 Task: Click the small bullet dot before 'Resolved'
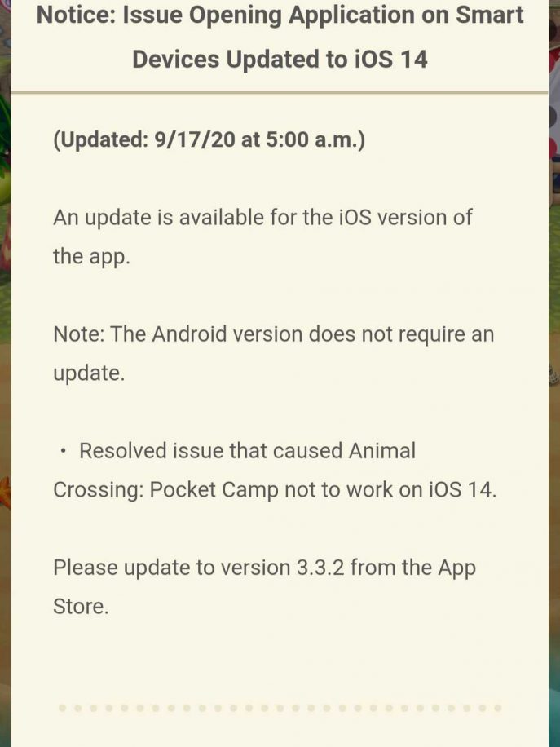[x=64, y=451]
